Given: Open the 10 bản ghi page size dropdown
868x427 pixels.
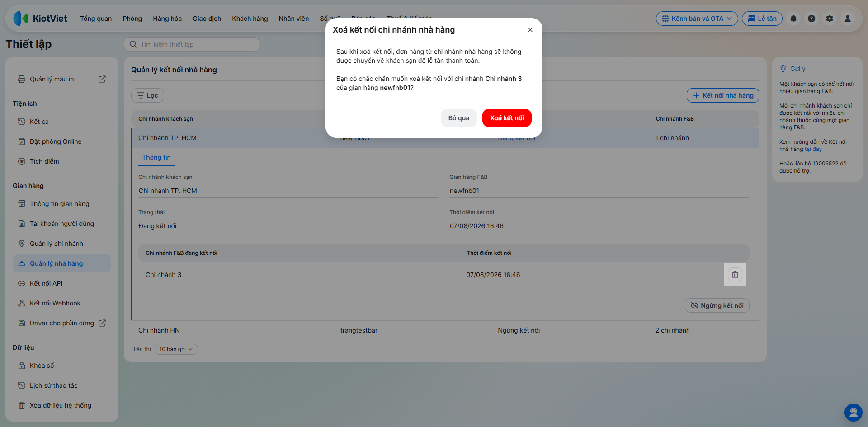Looking at the screenshot, I should point(176,349).
